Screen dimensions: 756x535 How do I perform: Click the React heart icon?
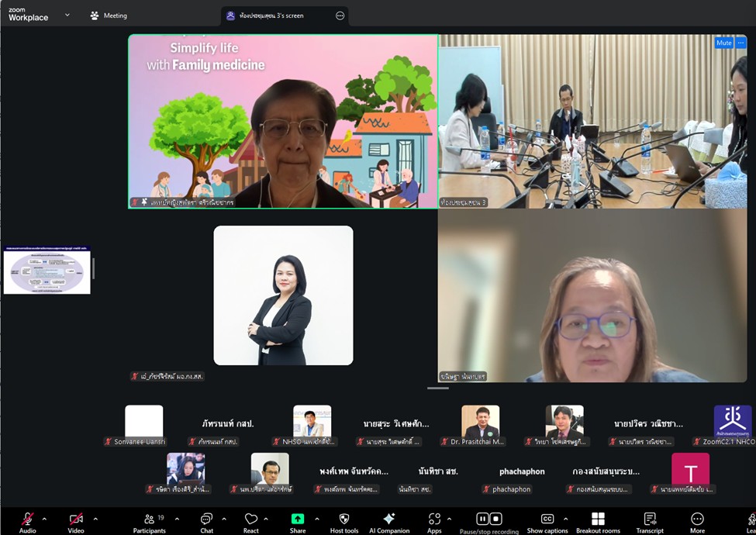(x=250, y=519)
